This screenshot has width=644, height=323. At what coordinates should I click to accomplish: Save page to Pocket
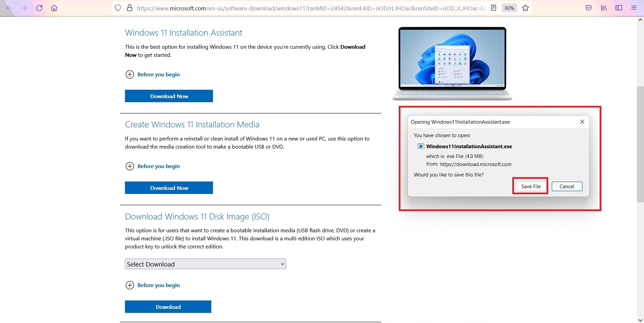click(589, 8)
